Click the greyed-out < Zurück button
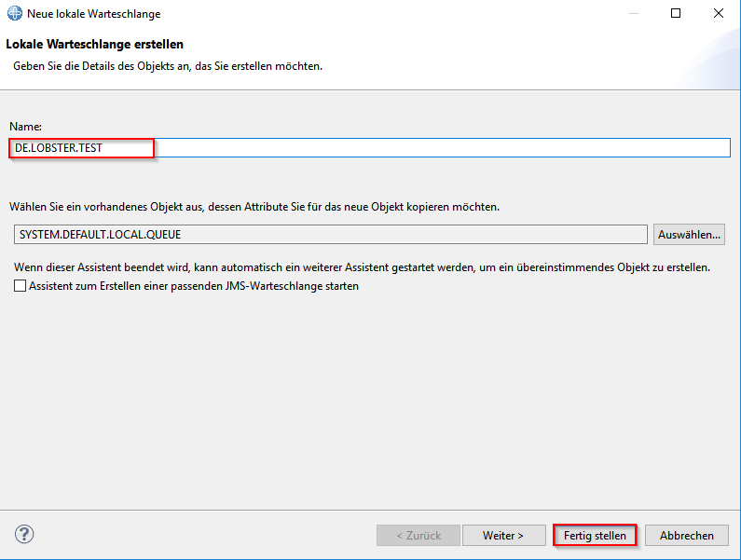Image resolution: width=741 pixels, height=560 pixels. (418, 536)
